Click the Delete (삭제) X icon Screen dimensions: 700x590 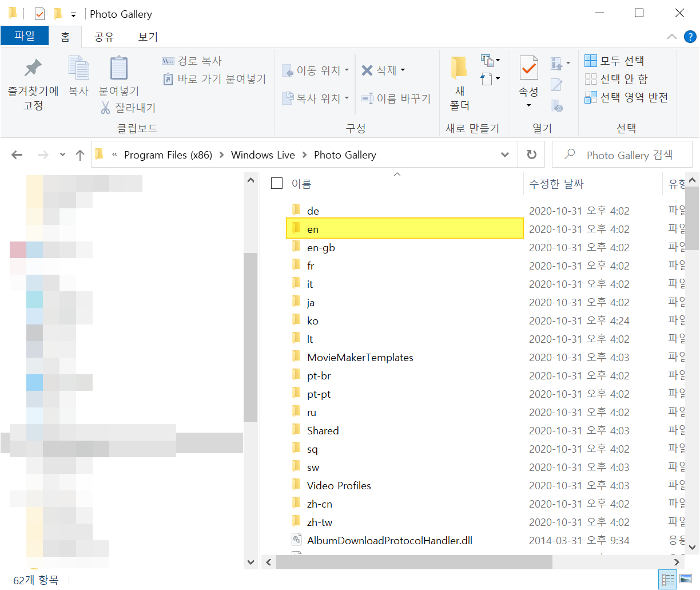(367, 70)
